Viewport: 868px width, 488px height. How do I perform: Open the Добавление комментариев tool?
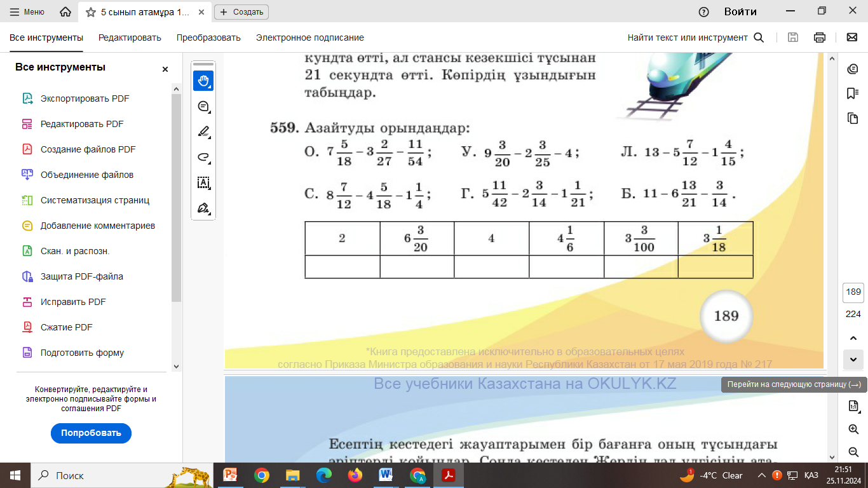98,226
